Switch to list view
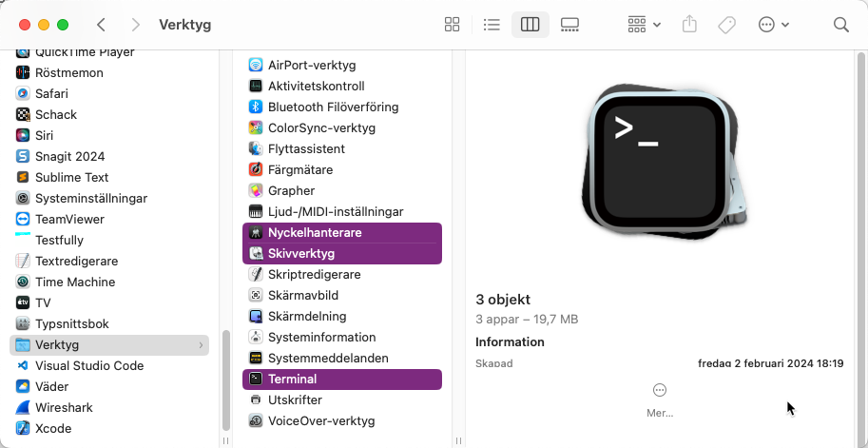The width and height of the screenshot is (868, 448). click(x=492, y=25)
